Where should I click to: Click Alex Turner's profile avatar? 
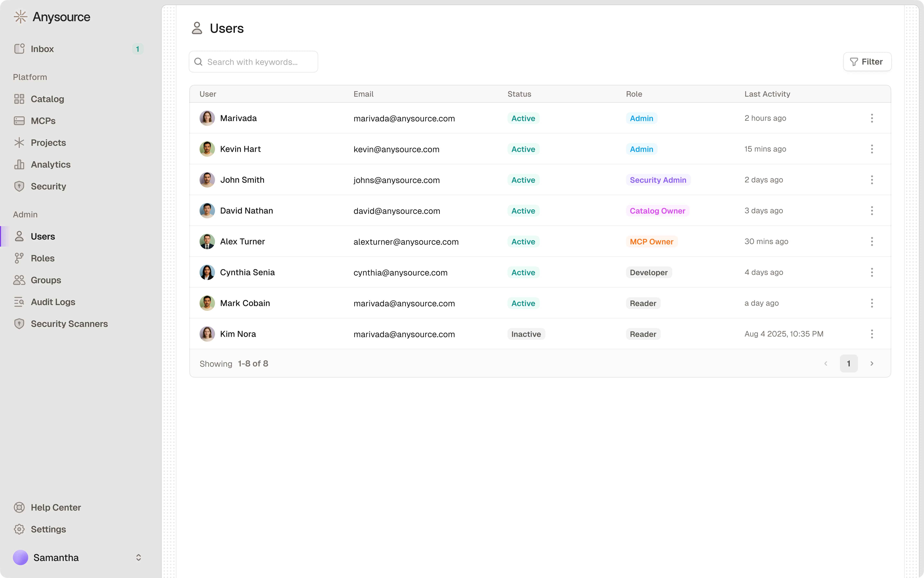click(207, 242)
